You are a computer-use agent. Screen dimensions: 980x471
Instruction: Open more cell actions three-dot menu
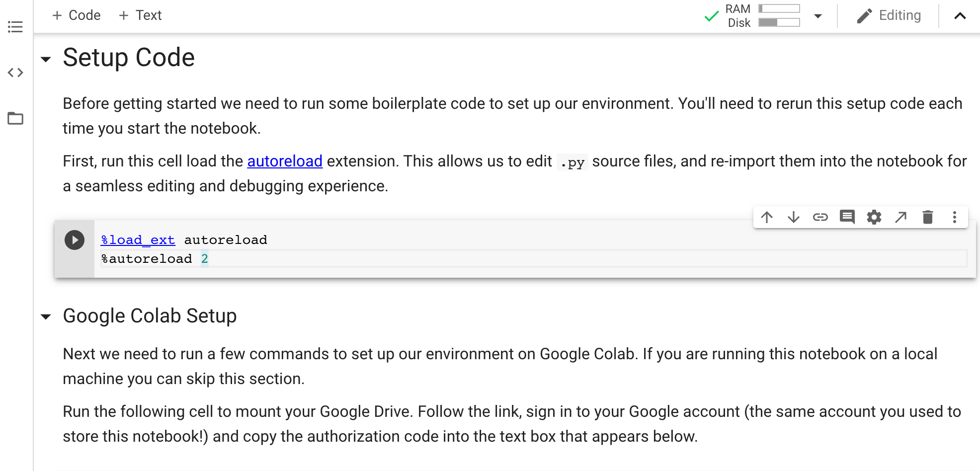click(955, 217)
